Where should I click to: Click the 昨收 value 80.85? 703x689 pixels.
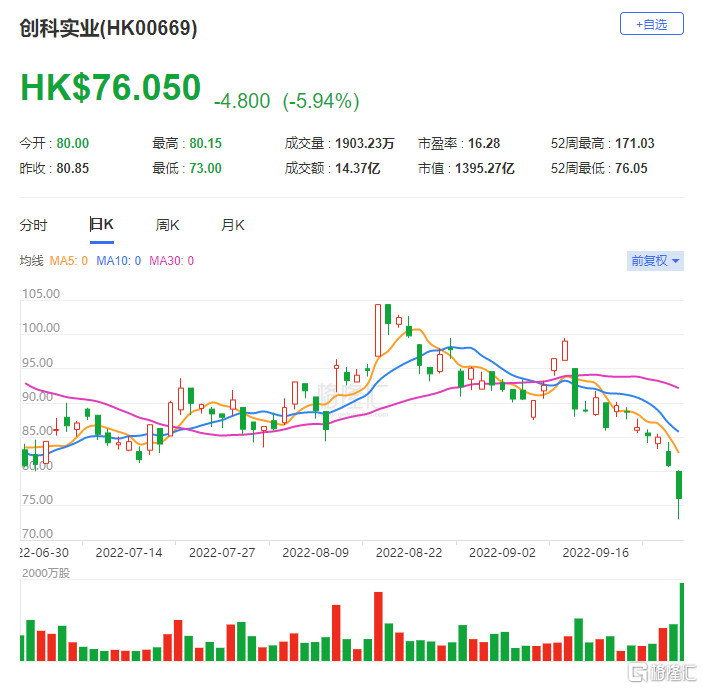[73, 169]
